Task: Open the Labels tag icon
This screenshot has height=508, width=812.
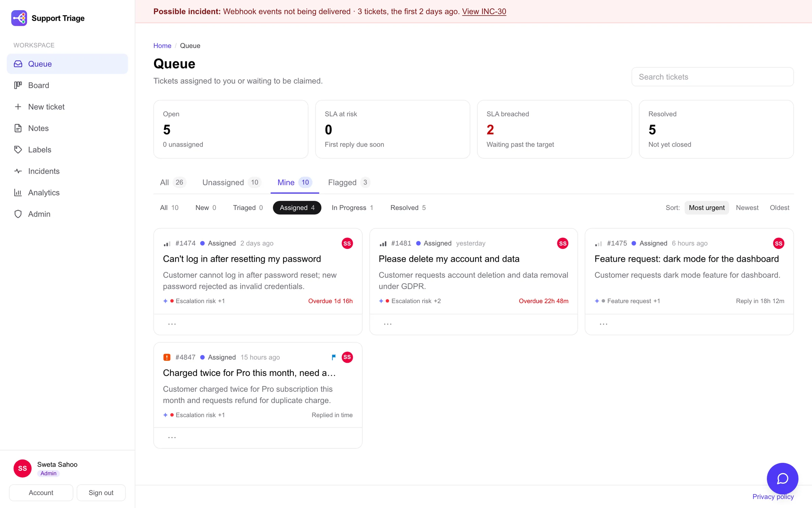Action: (x=18, y=149)
